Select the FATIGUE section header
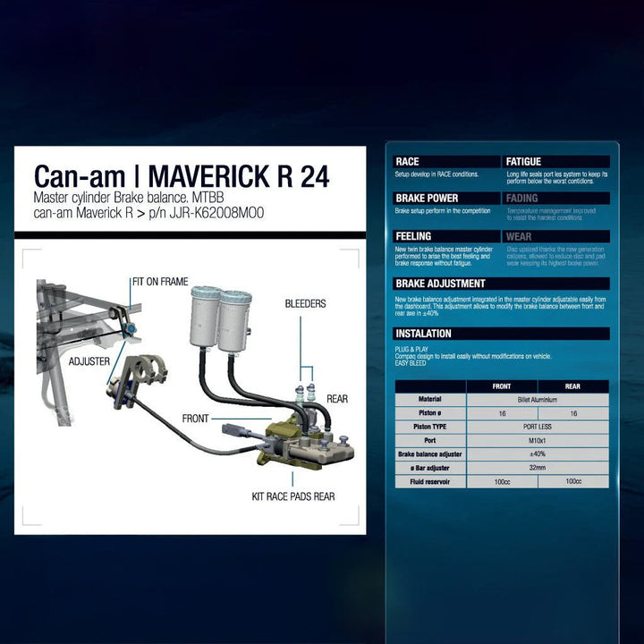Screen dimensions: 644x644 [x=524, y=162]
